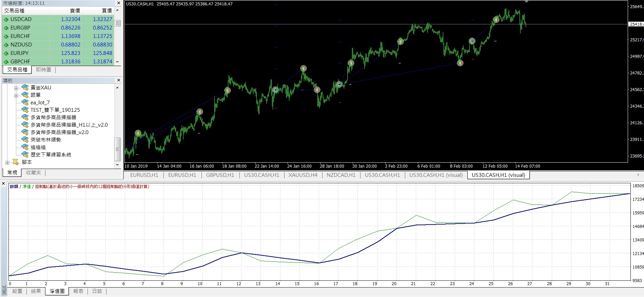
Task: Click the green arrow icon beside EURJPY
Action: click(6, 53)
